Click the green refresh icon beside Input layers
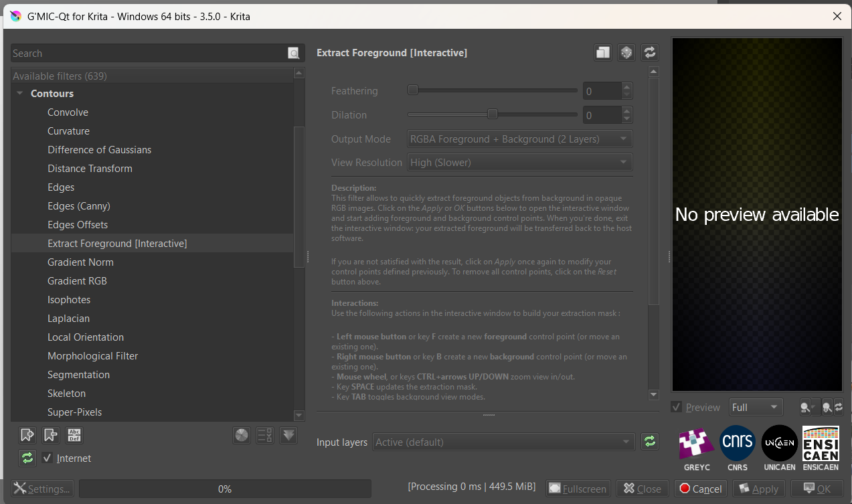This screenshot has height=504, width=852. (x=649, y=442)
